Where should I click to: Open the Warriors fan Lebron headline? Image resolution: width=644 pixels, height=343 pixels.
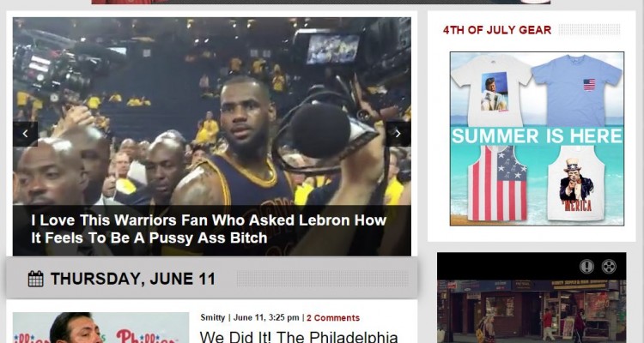coord(209,229)
